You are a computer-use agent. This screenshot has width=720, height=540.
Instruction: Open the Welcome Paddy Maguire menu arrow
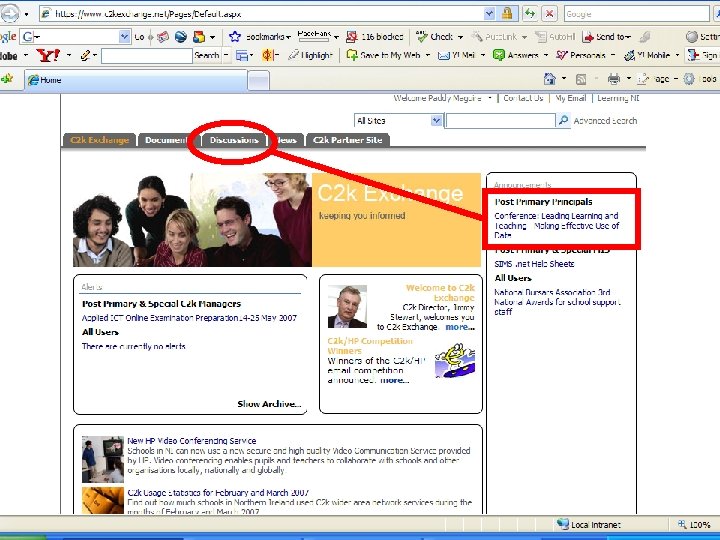490,98
